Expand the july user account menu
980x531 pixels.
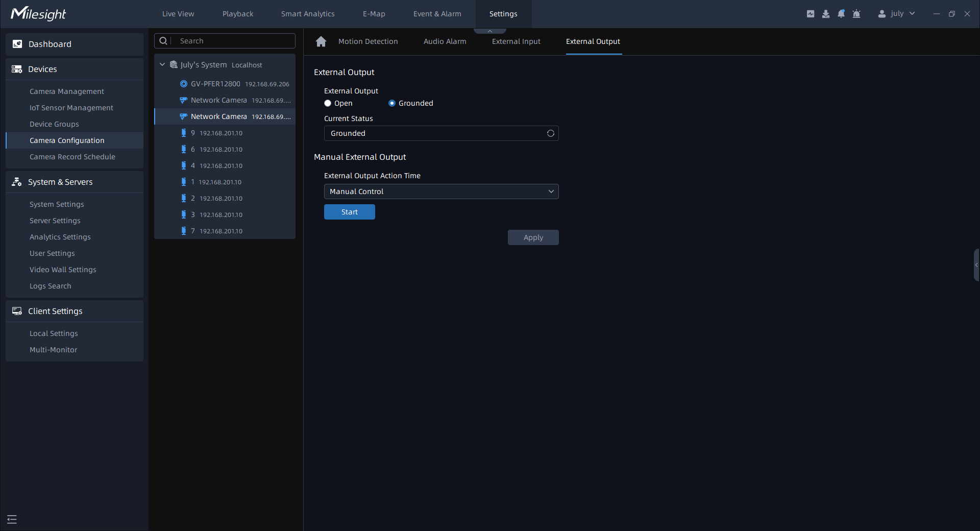click(897, 14)
